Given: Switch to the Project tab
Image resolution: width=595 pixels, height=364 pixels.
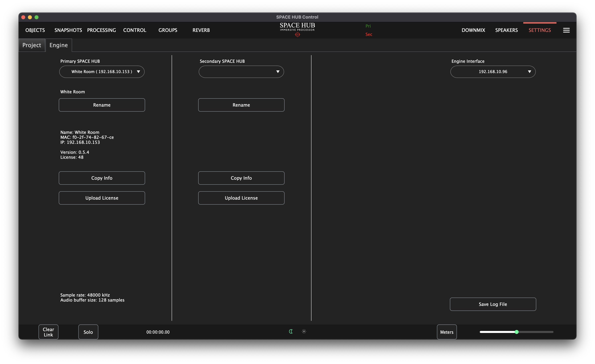Looking at the screenshot, I should [32, 45].
